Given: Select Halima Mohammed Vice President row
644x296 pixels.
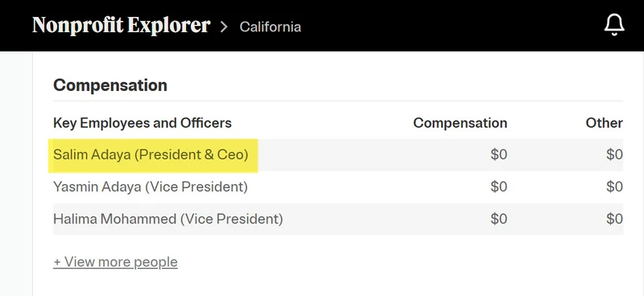Looking at the screenshot, I should pos(338,219).
